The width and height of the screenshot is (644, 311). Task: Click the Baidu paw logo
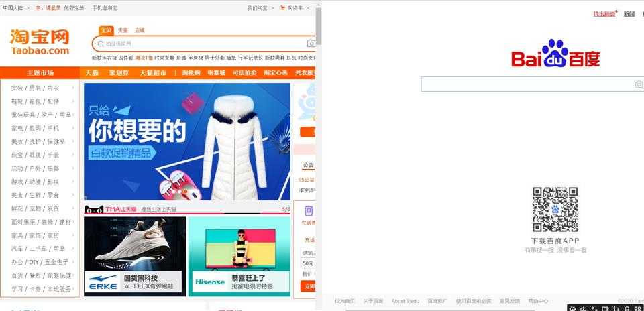[555, 53]
